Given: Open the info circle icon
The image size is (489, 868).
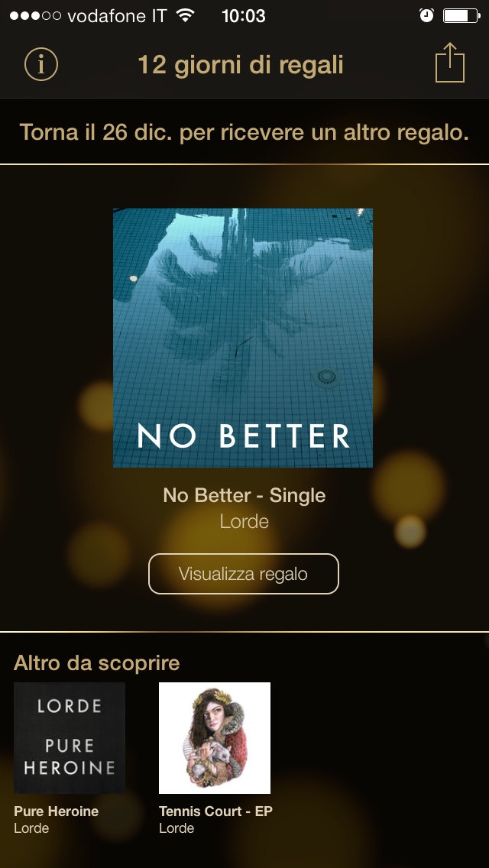Looking at the screenshot, I should [41, 64].
